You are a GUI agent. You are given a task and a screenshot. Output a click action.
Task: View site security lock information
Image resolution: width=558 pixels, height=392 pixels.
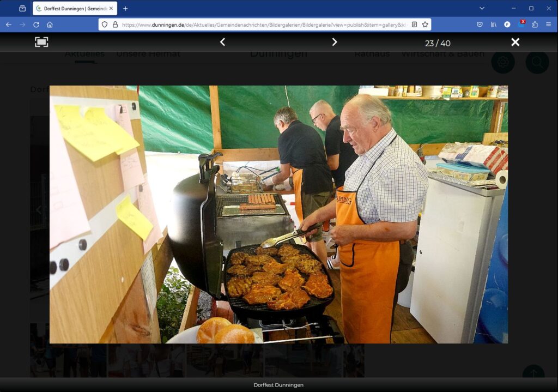click(115, 25)
